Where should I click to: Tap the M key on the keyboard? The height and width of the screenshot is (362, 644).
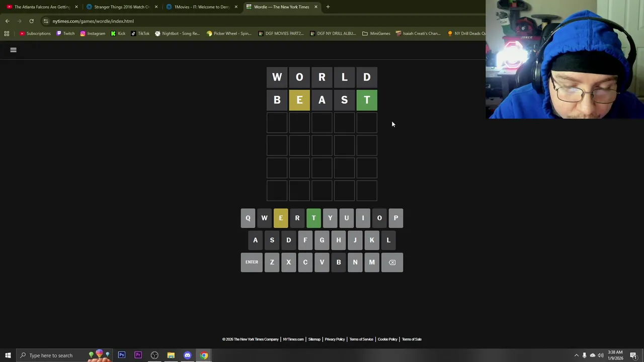(x=372, y=262)
